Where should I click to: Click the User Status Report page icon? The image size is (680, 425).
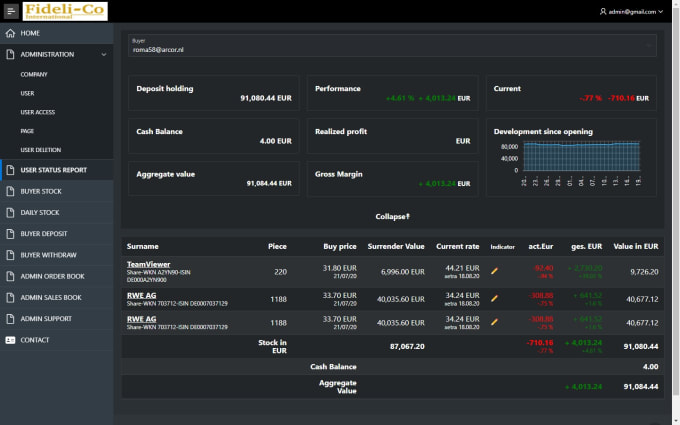coord(10,170)
